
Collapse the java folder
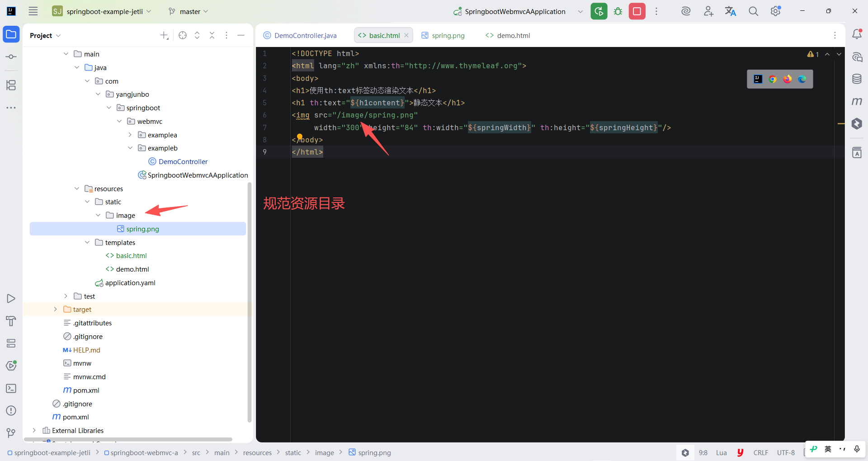77,67
